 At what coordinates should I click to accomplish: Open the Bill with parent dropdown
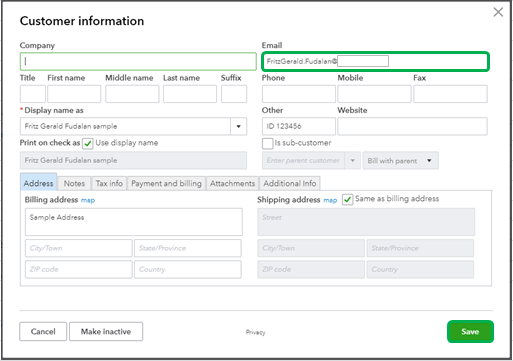click(401, 161)
